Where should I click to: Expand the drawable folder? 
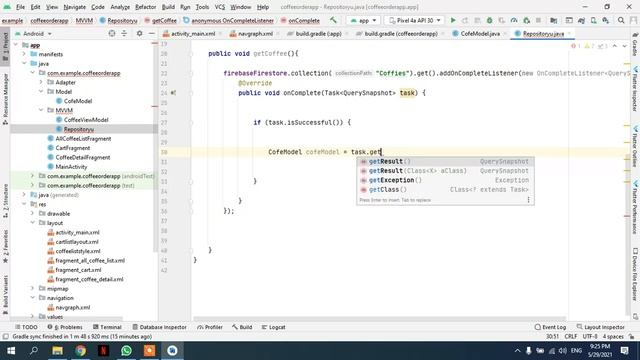[32, 213]
